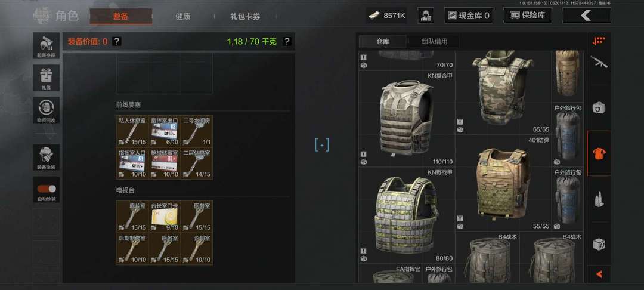644x290 pixels.
Task: Select the 台长室门卡 key card
Action: [x=165, y=215]
